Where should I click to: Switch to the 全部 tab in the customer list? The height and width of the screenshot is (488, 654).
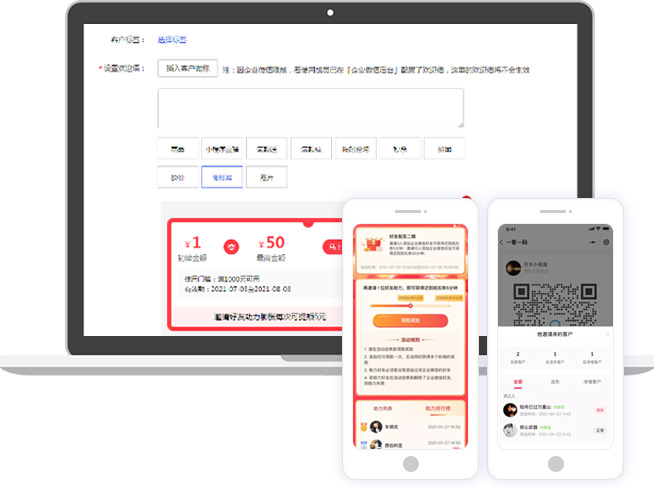tap(518, 381)
